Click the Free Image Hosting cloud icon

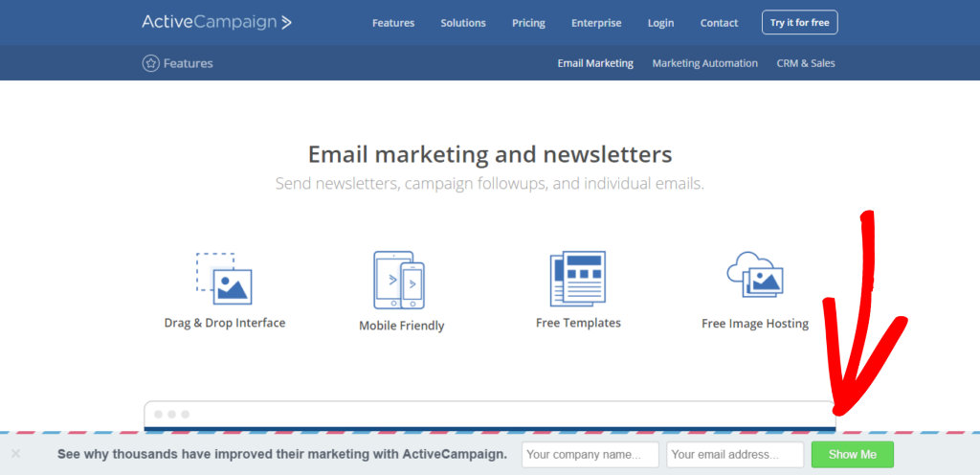click(x=755, y=275)
